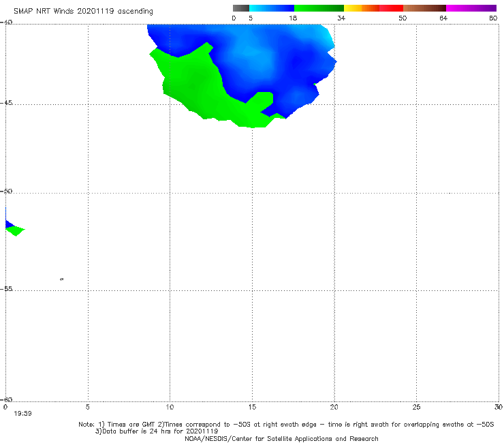Click the green segment of the color bar

[319, 8]
